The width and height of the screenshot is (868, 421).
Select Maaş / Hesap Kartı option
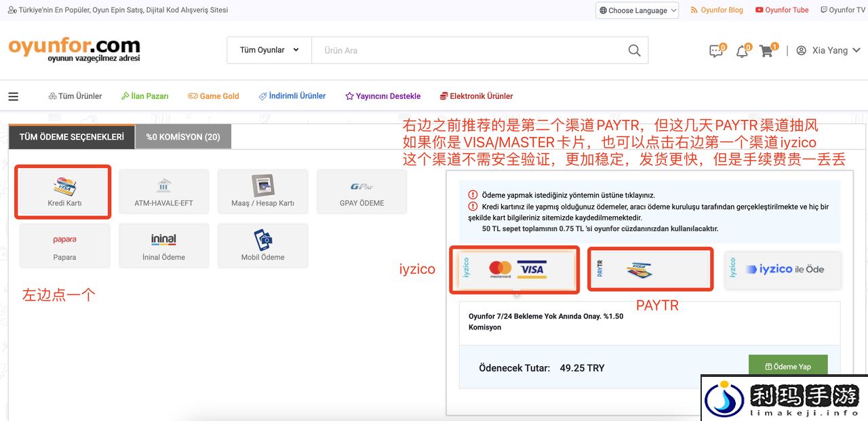[262, 192]
